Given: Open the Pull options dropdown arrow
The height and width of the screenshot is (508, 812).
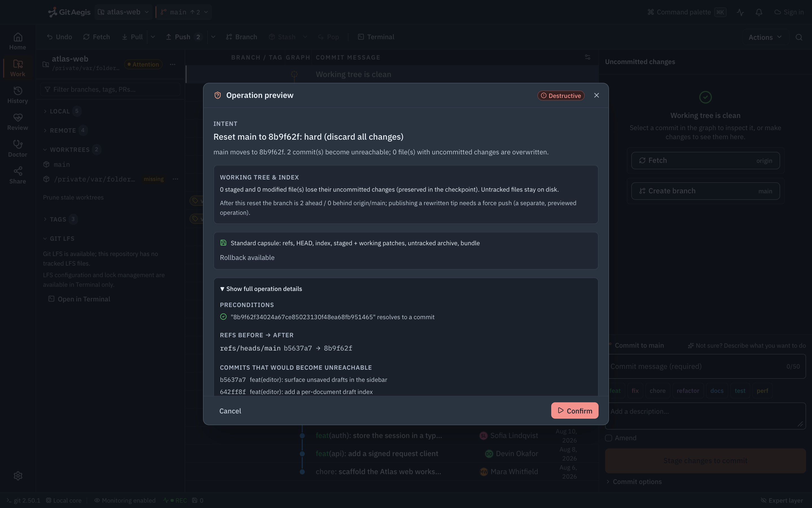Looking at the screenshot, I should pyautogui.click(x=153, y=37).
